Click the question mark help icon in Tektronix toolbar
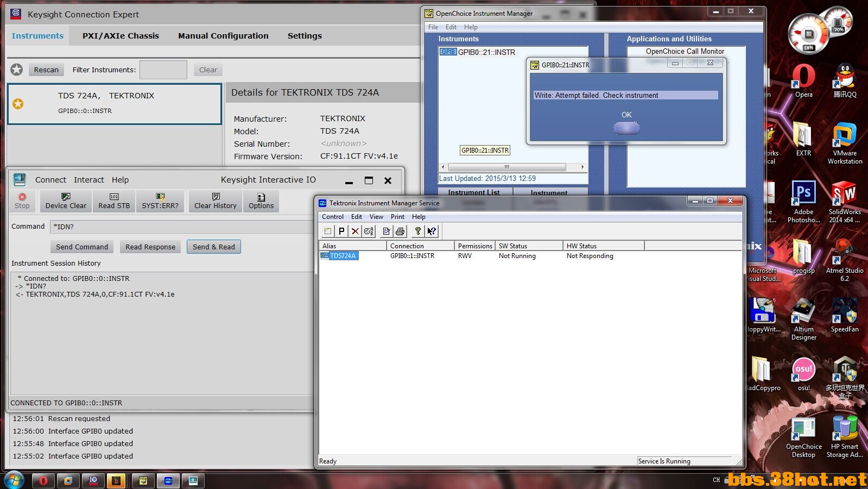 (x=418, y=231)
